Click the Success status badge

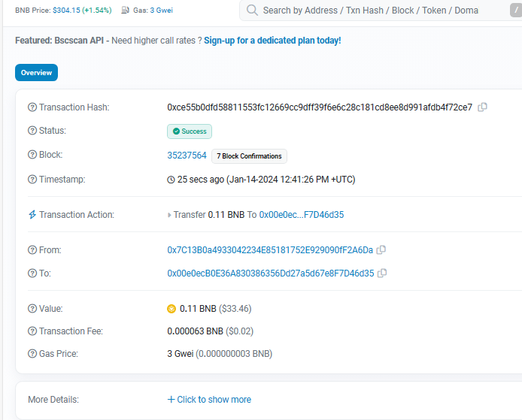pos(190,131)
